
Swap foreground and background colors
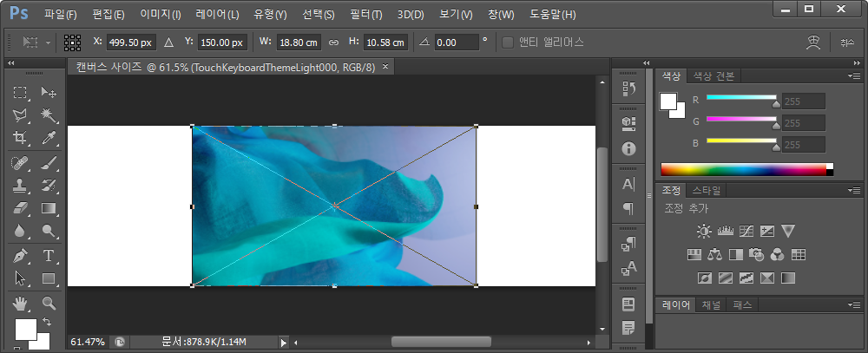(47, 322)
